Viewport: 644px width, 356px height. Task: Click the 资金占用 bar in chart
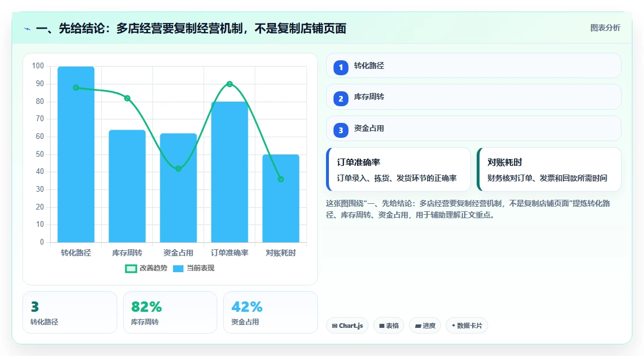click(x=178, y=188)
